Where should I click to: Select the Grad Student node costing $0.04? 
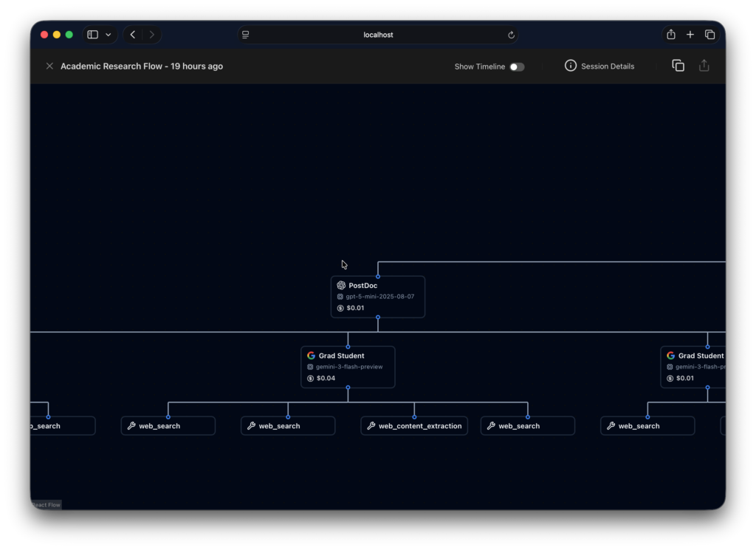[x=348, y=367]
